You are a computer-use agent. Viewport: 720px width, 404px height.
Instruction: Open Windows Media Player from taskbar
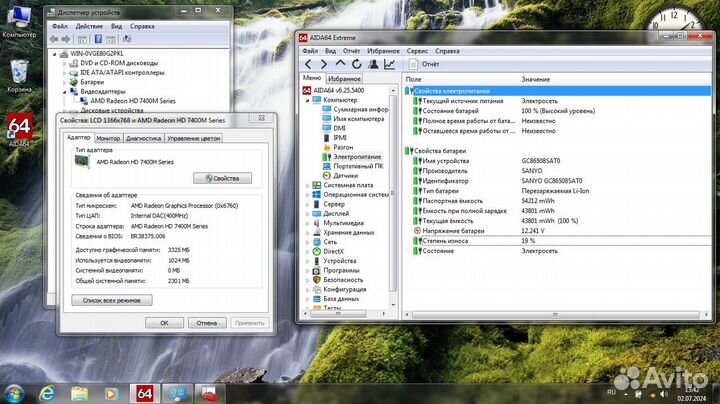(111, 394)
